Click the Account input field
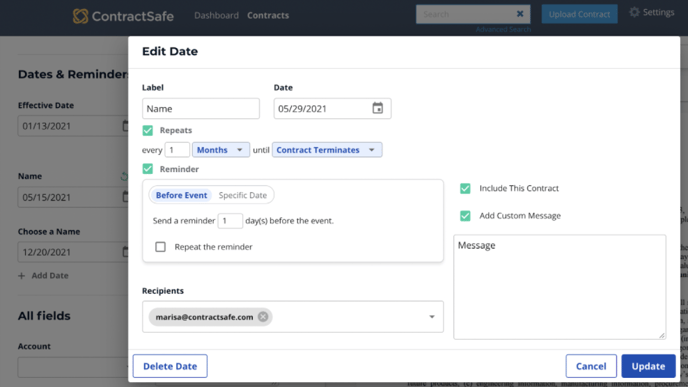The image size is (688, 387). click(x=73, y=367)
